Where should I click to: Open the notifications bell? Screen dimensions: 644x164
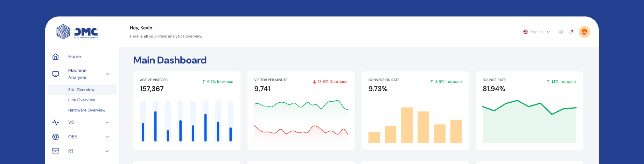point(571,32)
